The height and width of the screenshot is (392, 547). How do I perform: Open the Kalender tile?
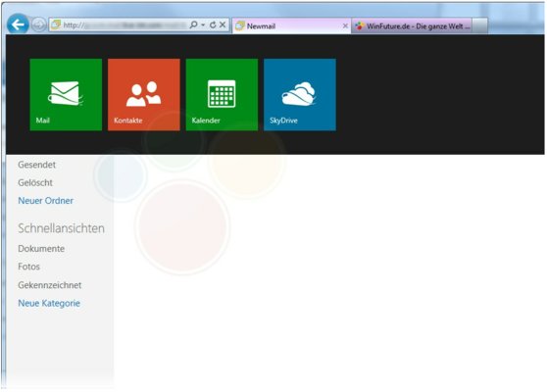[x=222, y=94]
